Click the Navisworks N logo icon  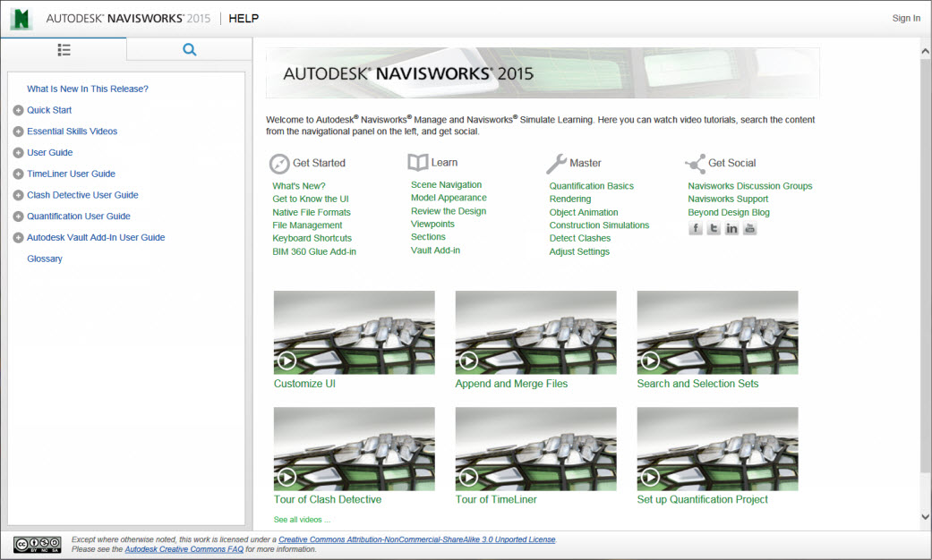click(x=21, y=19)
